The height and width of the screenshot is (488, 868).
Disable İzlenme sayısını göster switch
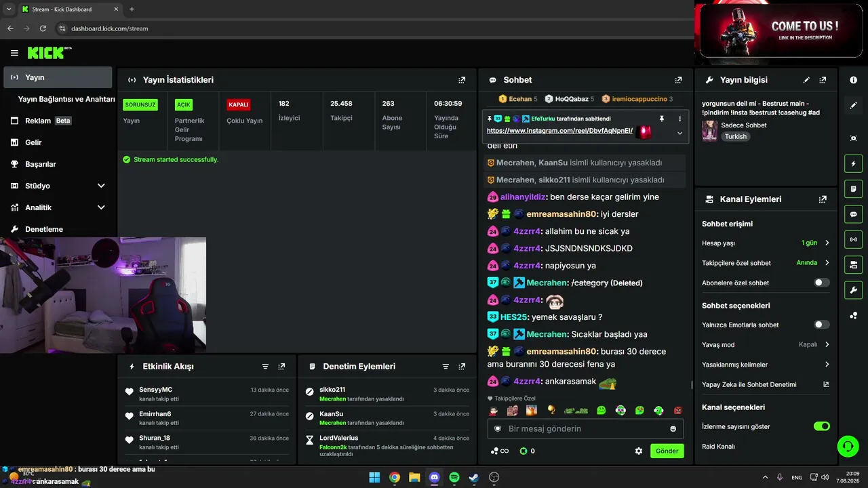click(821, 426)
